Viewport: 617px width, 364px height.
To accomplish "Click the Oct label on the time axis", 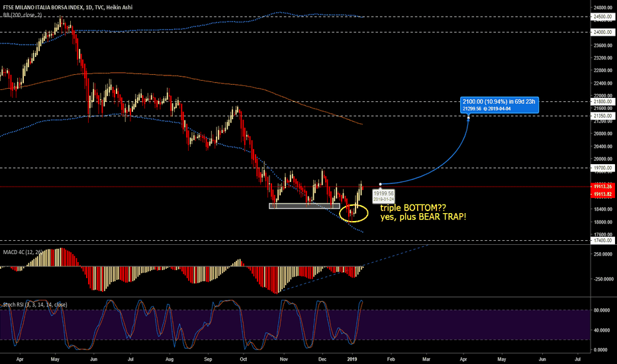I will 244,359.
